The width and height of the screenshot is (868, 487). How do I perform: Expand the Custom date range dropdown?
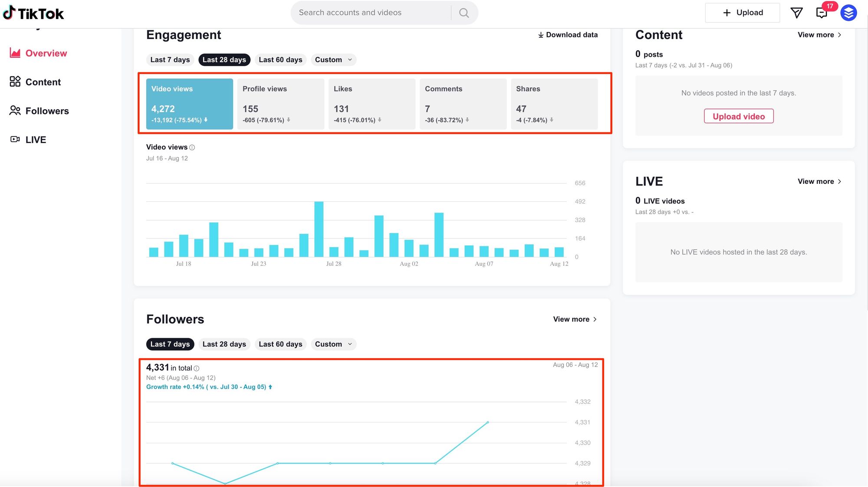tap(332, 59)
